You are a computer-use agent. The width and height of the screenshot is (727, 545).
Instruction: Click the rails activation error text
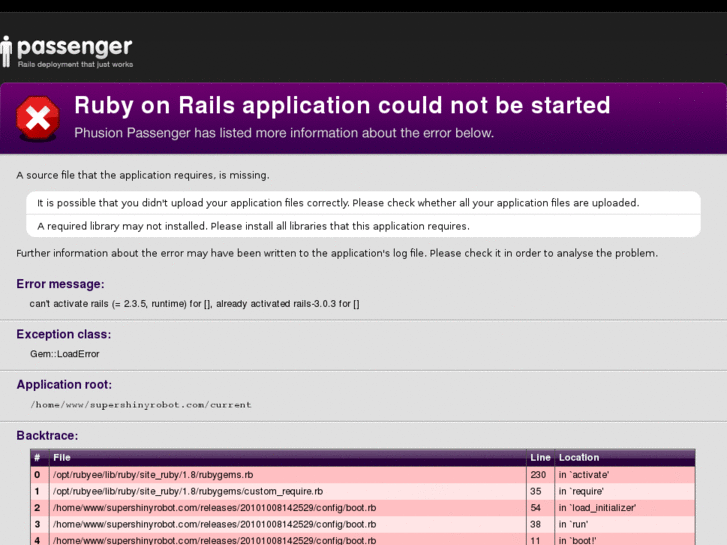click(194, 304)
